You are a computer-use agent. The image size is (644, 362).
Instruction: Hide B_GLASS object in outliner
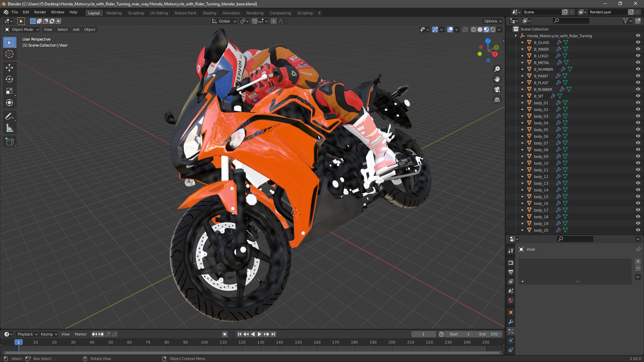pos(638,43)
